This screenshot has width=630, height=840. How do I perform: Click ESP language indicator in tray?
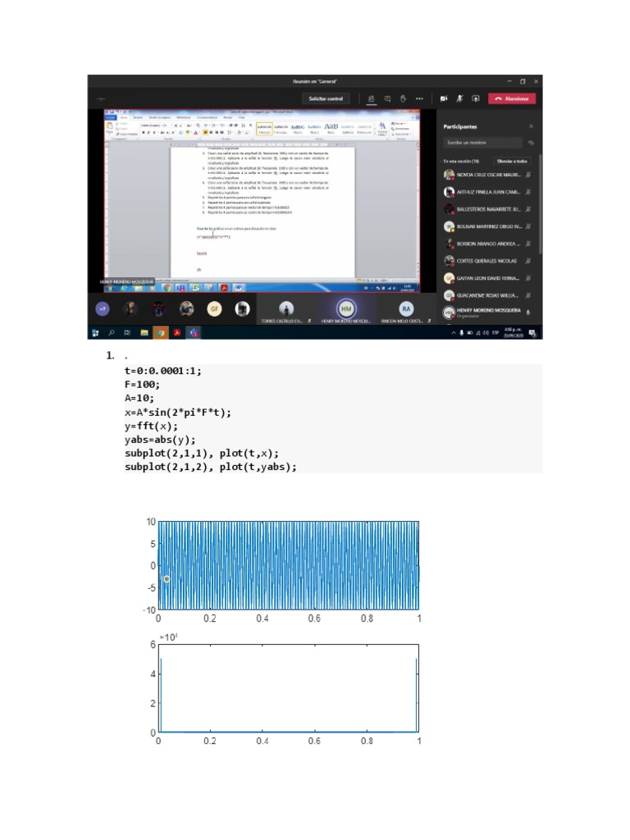[495, 333]
